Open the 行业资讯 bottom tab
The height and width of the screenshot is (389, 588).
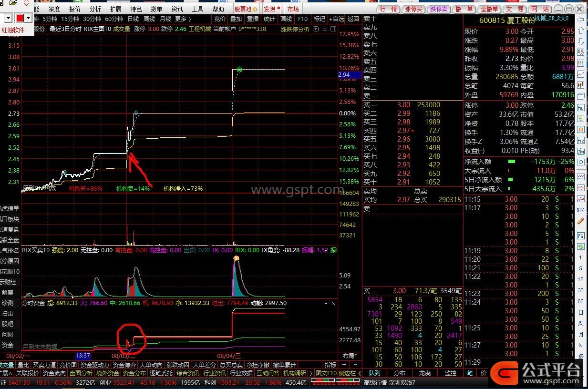tap(215, 373)
